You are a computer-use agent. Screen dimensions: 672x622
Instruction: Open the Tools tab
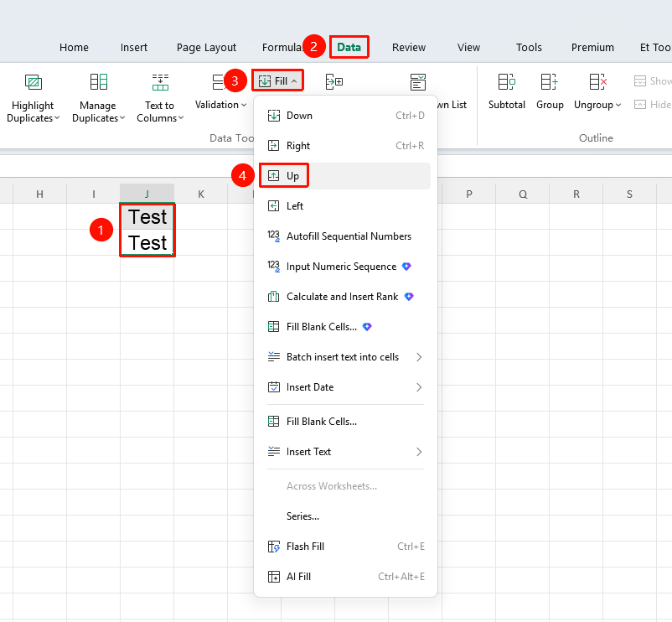[529, 48]
